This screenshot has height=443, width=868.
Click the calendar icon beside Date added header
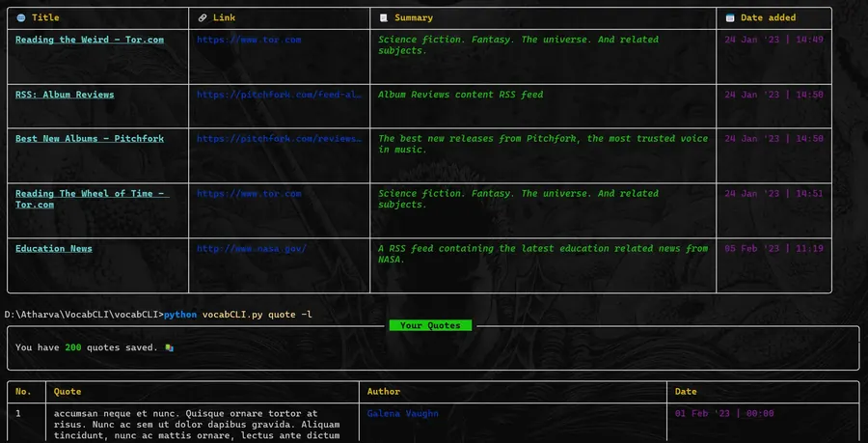coord(730,17)
